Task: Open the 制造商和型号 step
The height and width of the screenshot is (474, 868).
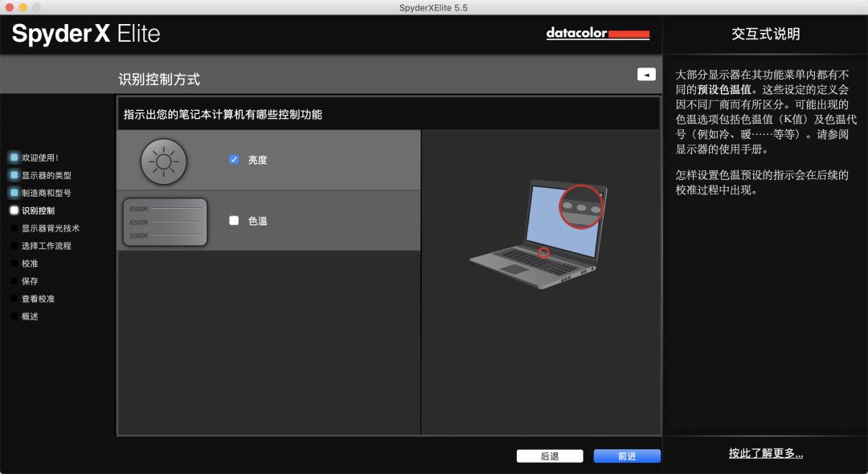Action: point(46,193)
